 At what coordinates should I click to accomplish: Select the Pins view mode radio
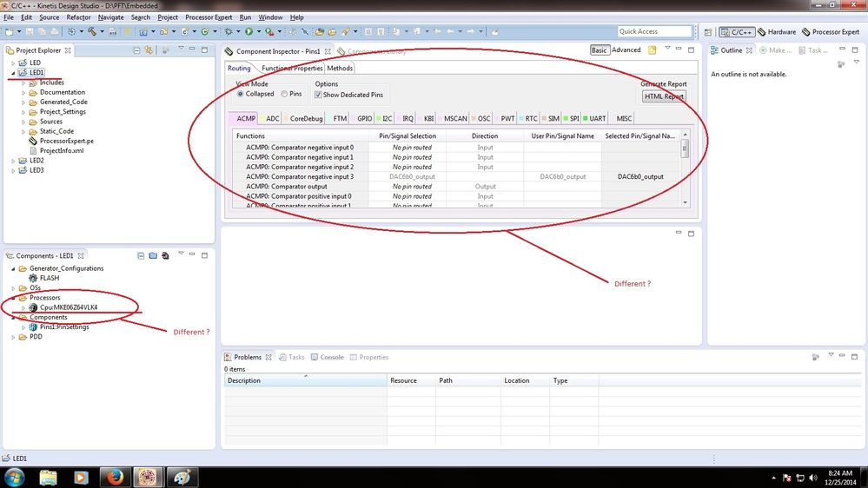point(284,94)
